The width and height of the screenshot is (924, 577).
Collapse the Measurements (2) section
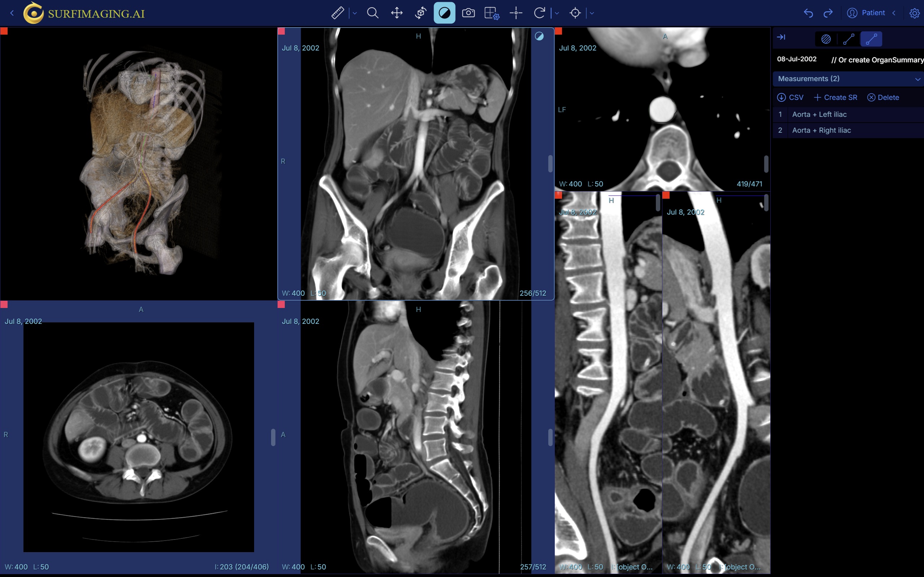(918, 79)
